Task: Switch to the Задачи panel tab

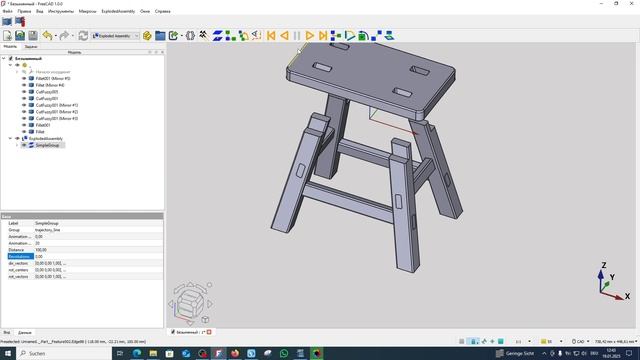Action: [31, 47]
